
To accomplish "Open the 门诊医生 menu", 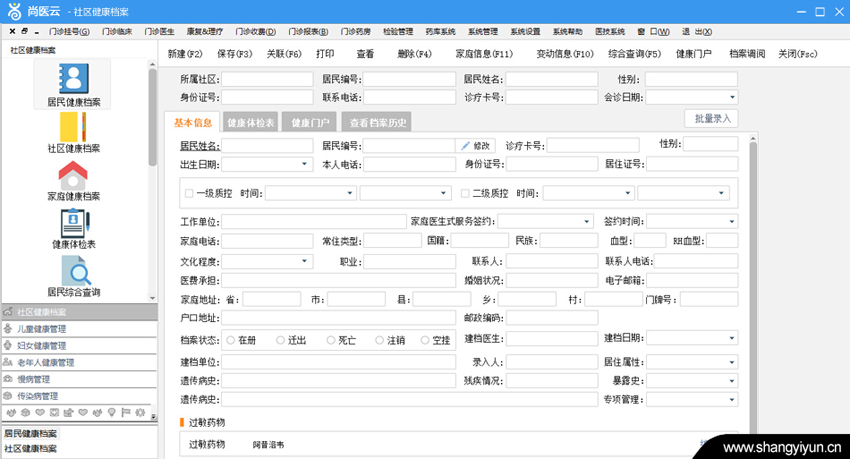I will tap(159, 31).
